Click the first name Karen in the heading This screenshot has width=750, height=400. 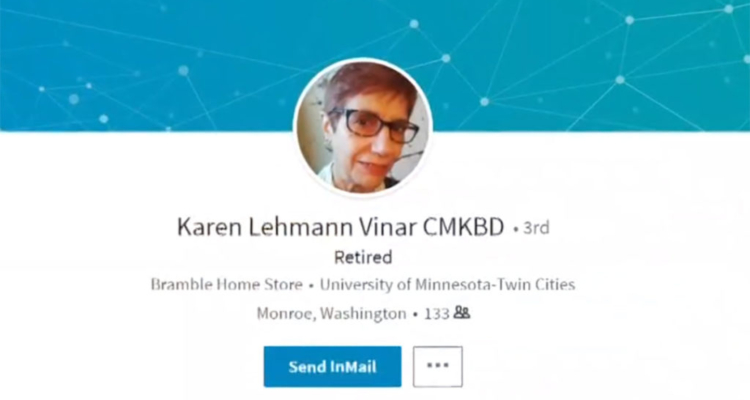[x=209, y=227]
